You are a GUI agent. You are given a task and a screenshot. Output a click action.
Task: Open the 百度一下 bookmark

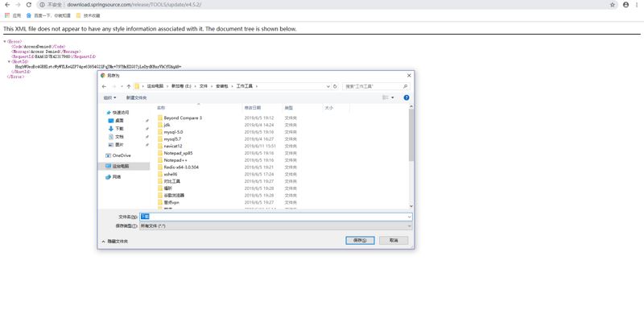[48, 15]
